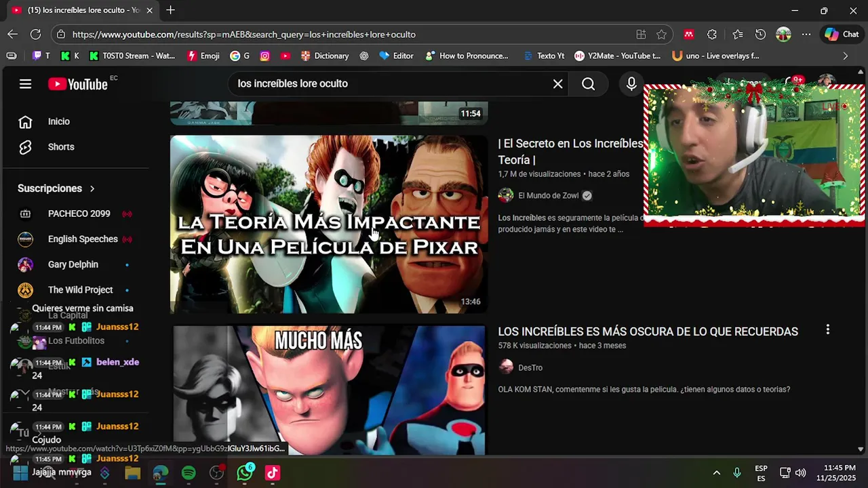Open uno Live overlays bookmark
This screenshot has height=488, width=868.
pos(715,56)
